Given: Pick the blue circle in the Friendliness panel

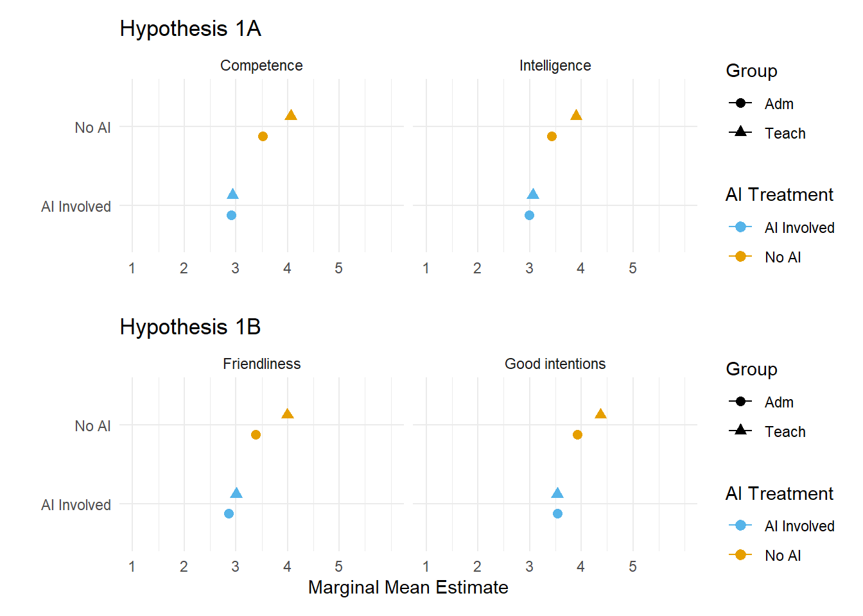Looking at the screenshot, I should (x=229, y=513).
